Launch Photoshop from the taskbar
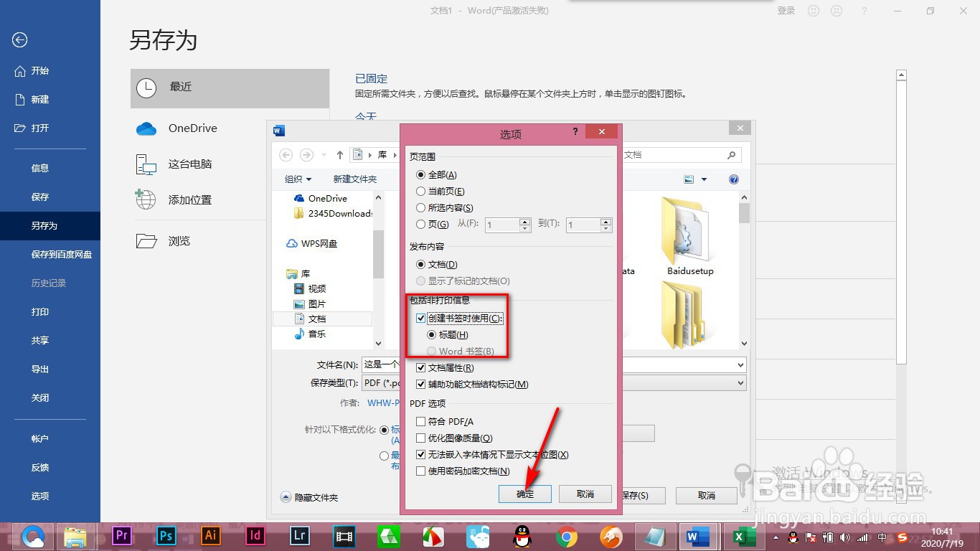This screenshot has height=551, width=980. (166, 535)
